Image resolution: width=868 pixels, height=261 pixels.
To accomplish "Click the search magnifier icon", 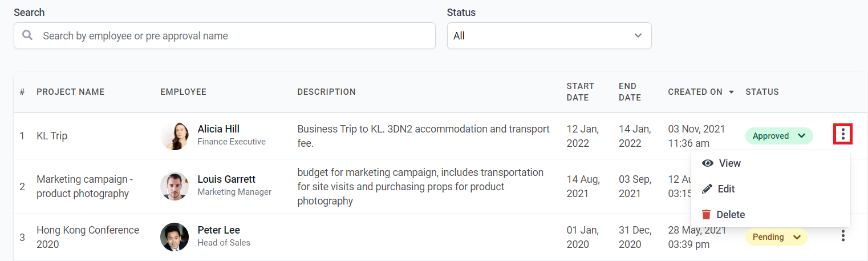I will [x=27, y=35].
